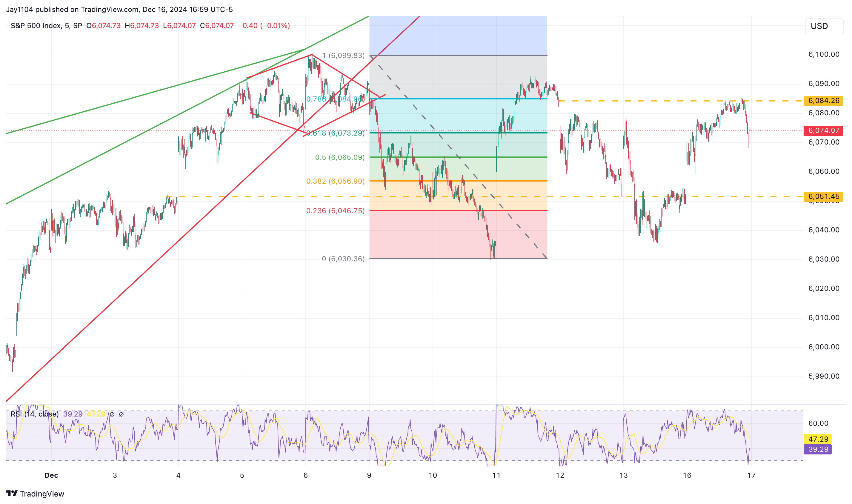Click the 9 date label on time axis
Screen dimensions: 852x504
point(369,475)
